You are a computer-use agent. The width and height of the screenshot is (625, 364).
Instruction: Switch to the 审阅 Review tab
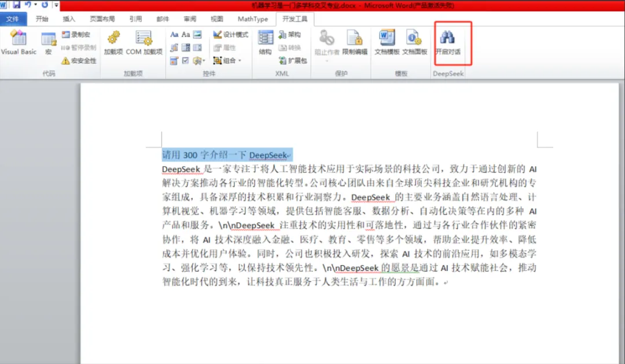click(190, 19)
